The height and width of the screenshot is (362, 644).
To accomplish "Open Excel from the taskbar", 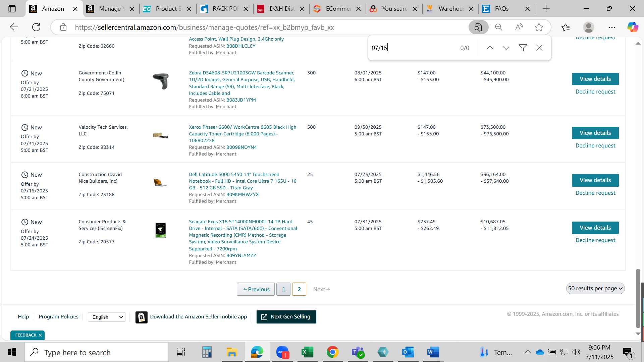I will pos(307,352).
